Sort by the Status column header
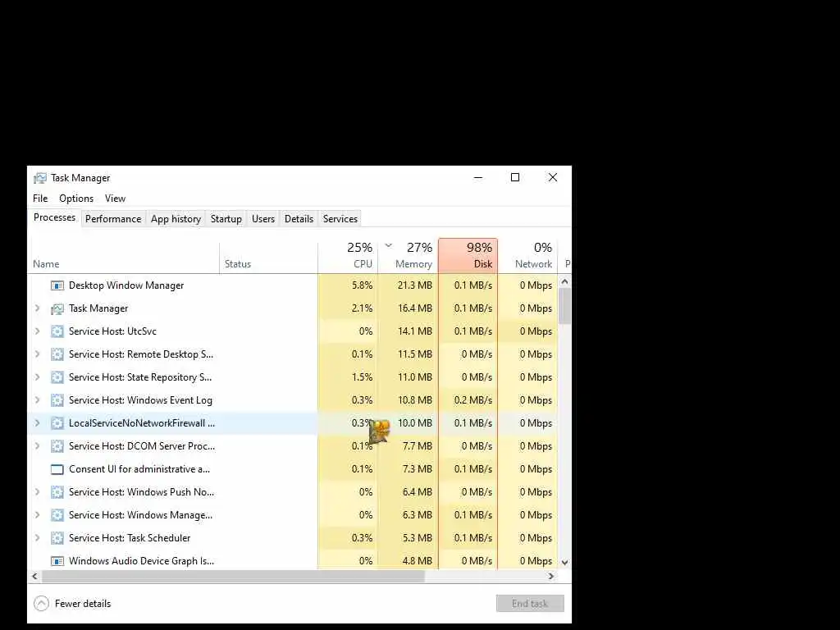 [268, 258]
